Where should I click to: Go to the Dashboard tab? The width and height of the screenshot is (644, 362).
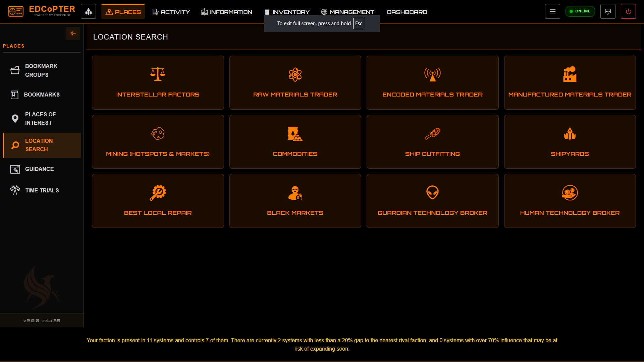407,12
